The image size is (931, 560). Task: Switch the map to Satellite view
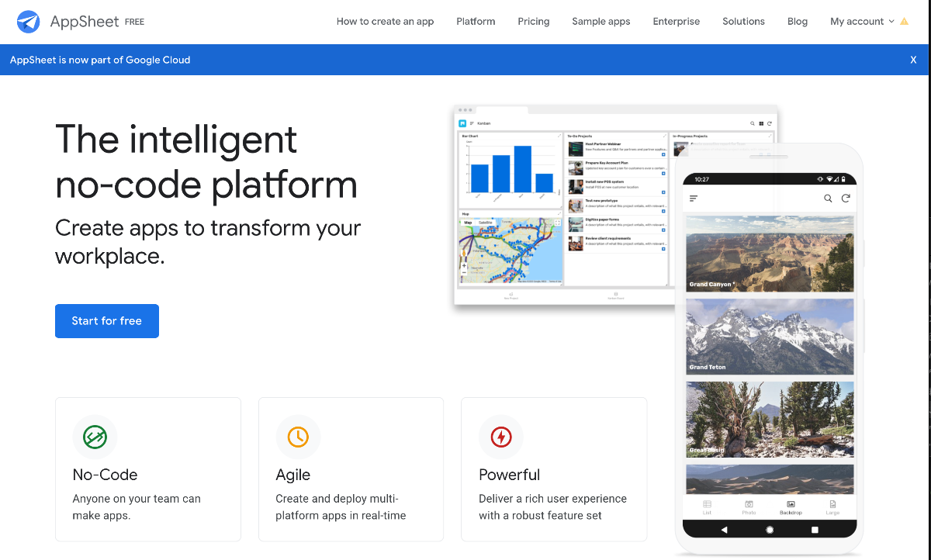click(x=486, y=223)
